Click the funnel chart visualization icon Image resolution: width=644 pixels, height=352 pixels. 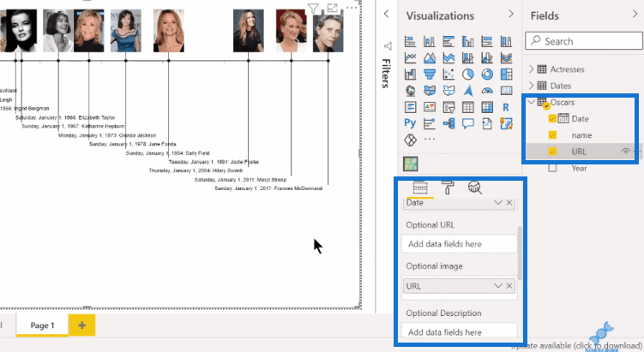click(430, 75)
